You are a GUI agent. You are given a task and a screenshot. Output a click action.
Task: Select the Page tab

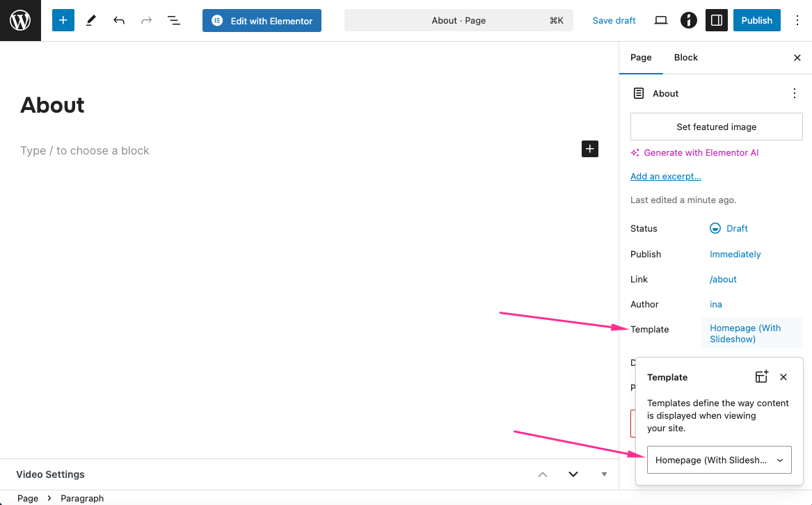[641, 58]
